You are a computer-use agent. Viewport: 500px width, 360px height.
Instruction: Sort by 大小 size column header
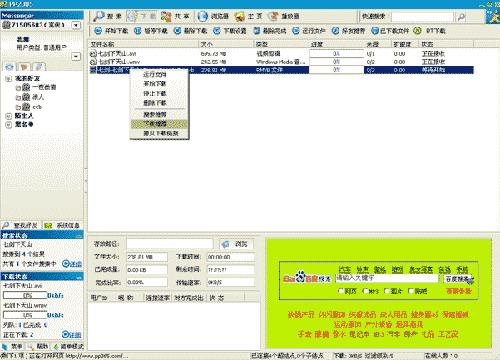[x=226, y=44]
